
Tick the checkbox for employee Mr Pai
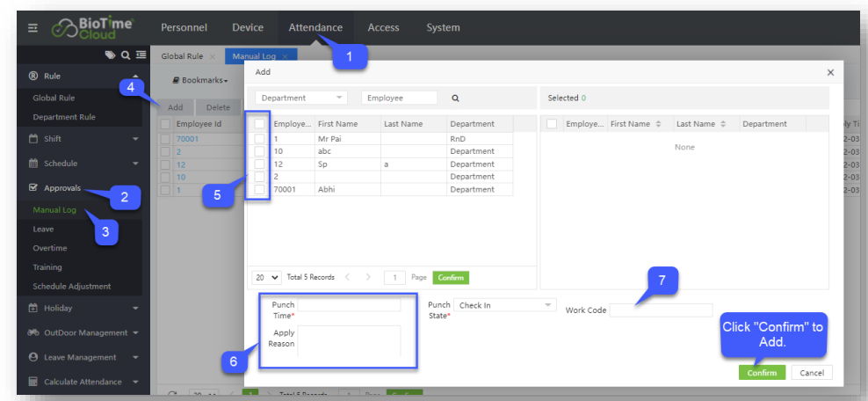(x=259, y=139)
